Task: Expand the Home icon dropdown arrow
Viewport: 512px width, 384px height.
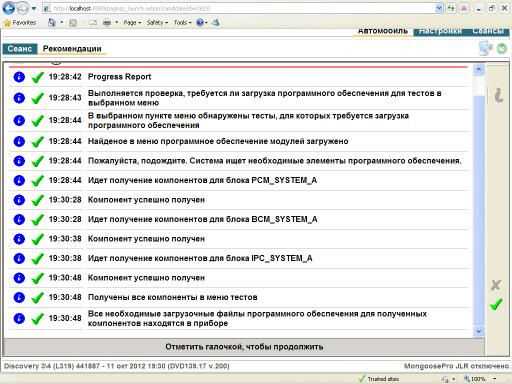Action: (x=62, y=23)
